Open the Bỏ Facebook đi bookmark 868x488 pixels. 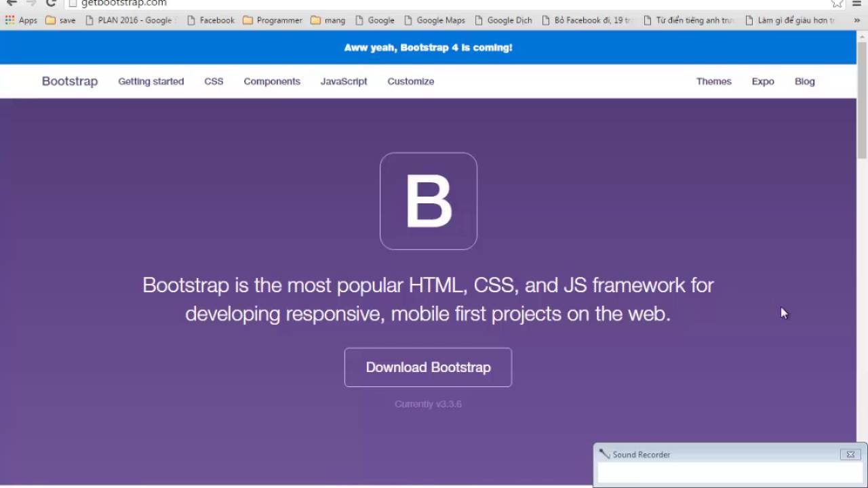pyautogui.click(x=587, y=20)
